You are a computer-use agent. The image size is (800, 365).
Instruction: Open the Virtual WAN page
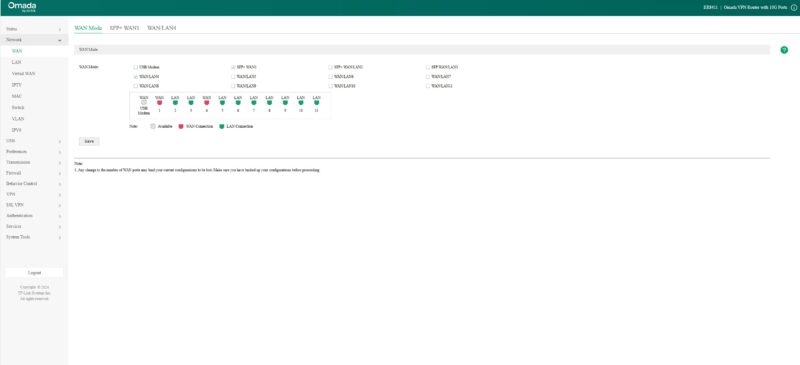click(x=34, y=74)
